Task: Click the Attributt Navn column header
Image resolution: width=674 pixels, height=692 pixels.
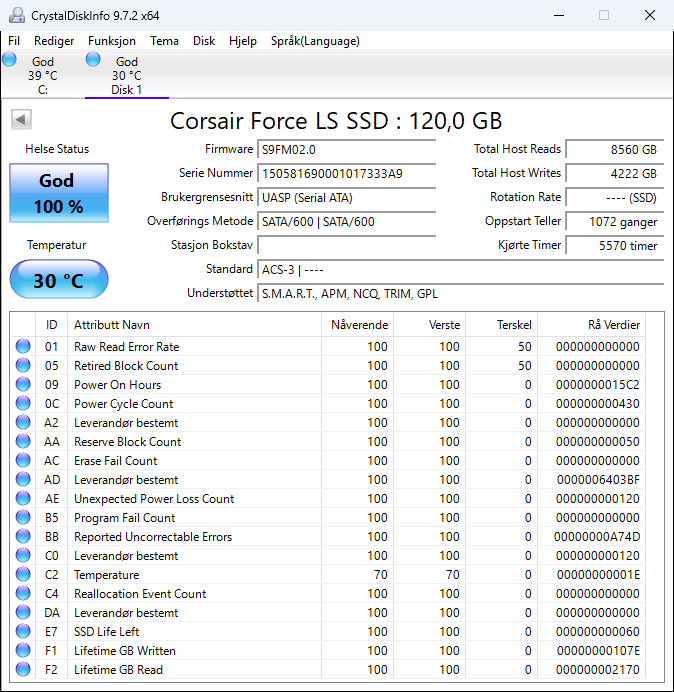Action: pyautogui.click(x=194, y=325)
